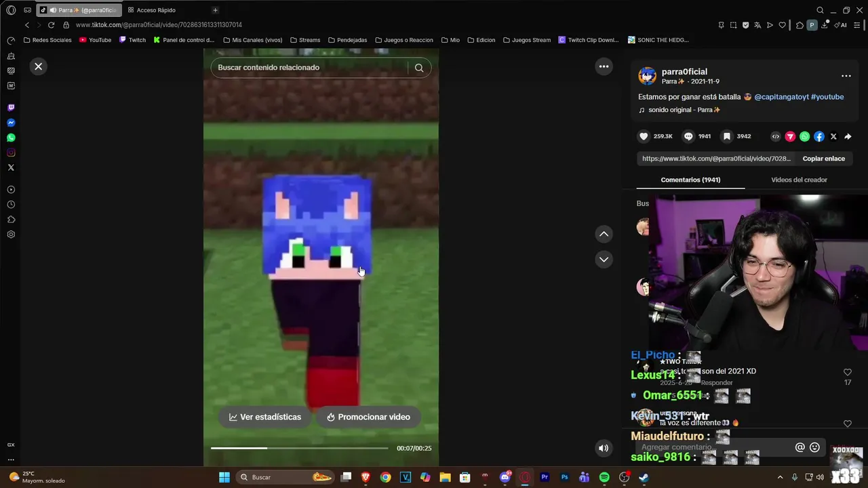Open browser downloads icon
Screen dimensions: 868x488
point(825,25)
